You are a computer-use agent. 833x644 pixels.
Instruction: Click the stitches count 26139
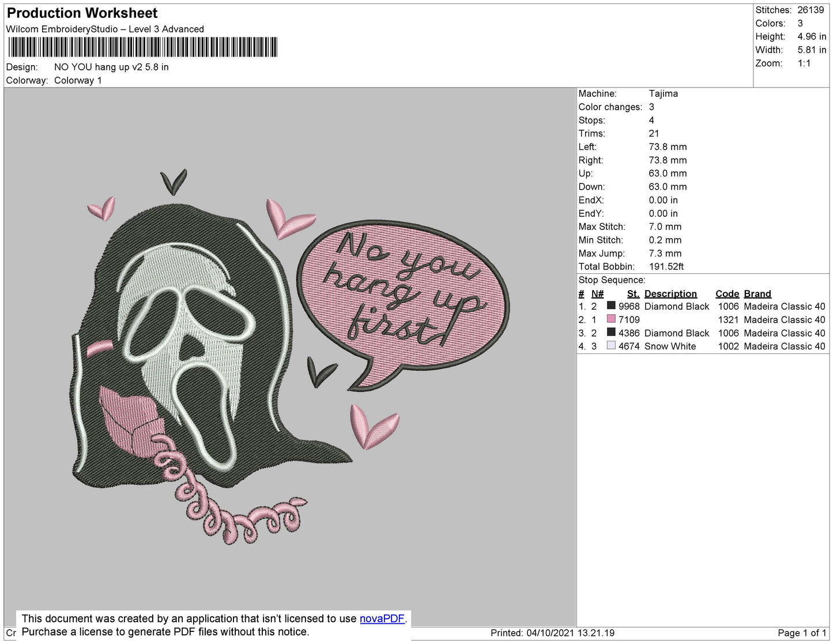[x=811, y=10]
